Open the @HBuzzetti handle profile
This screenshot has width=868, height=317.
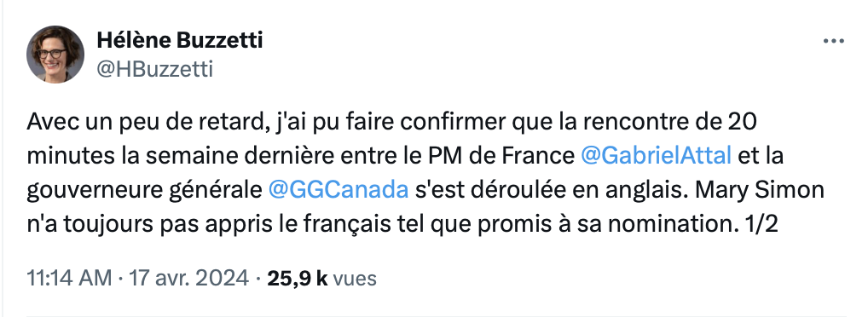[x=154, y=70]
